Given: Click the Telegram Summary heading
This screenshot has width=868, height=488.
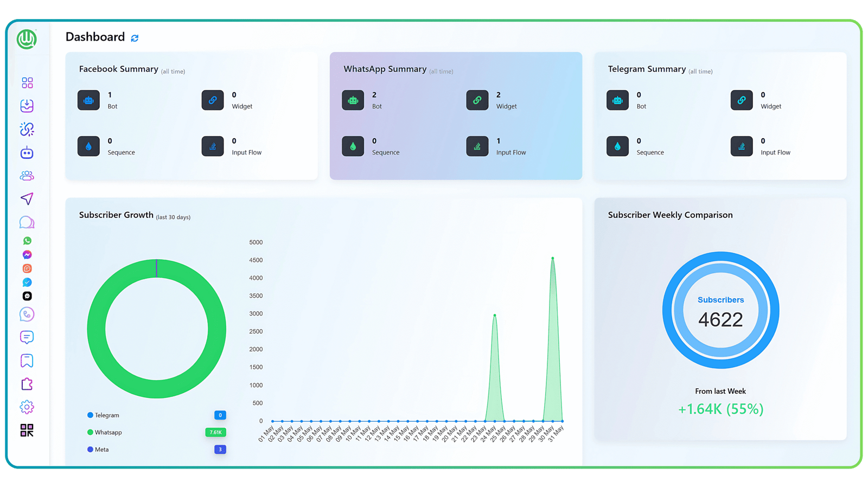Looking at the screenshot, I should [x=647, y=69].
